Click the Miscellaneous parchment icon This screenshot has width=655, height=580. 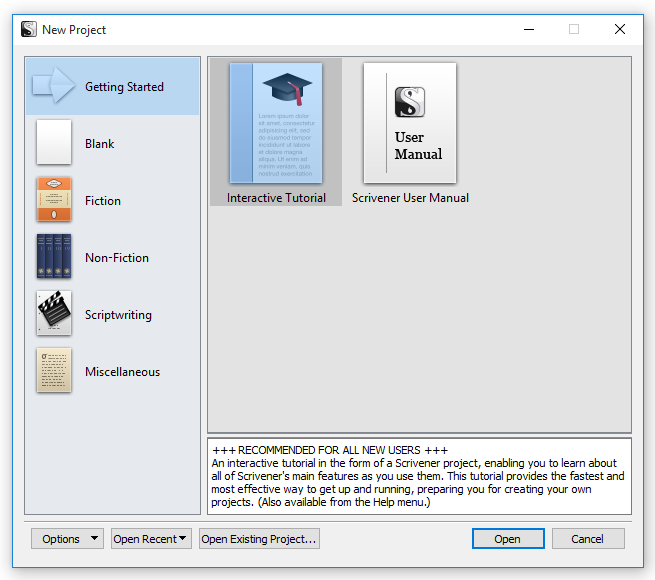[54, 370]
